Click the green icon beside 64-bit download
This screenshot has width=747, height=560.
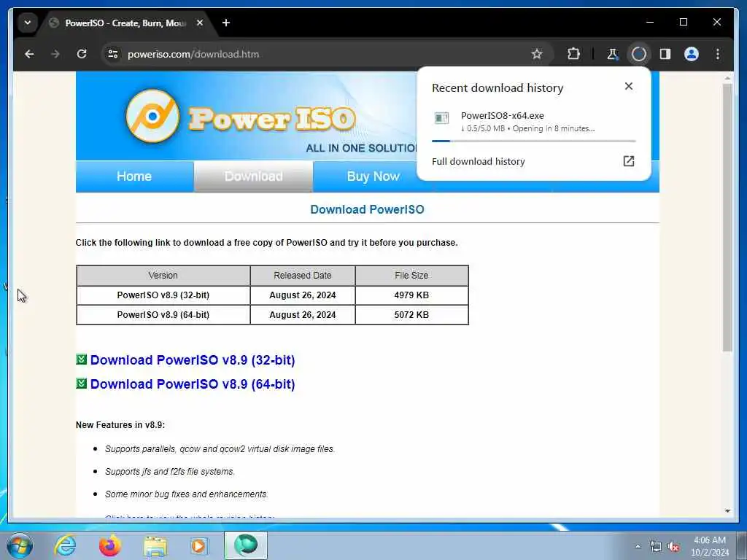point(82,383)
